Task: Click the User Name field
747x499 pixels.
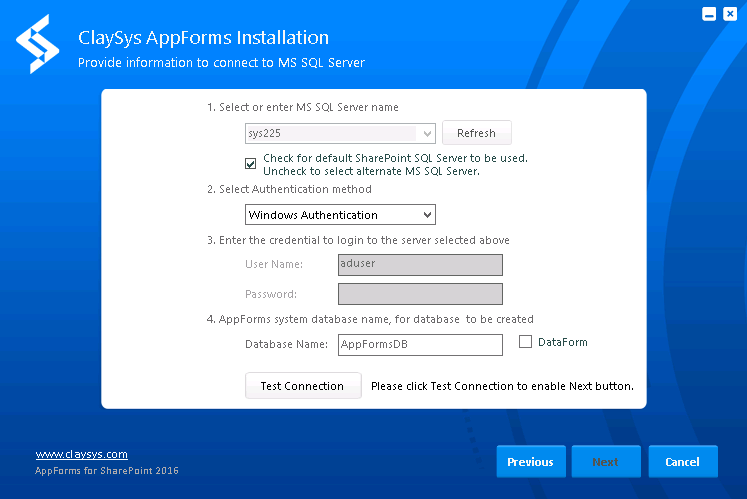Action: point(420,265)
